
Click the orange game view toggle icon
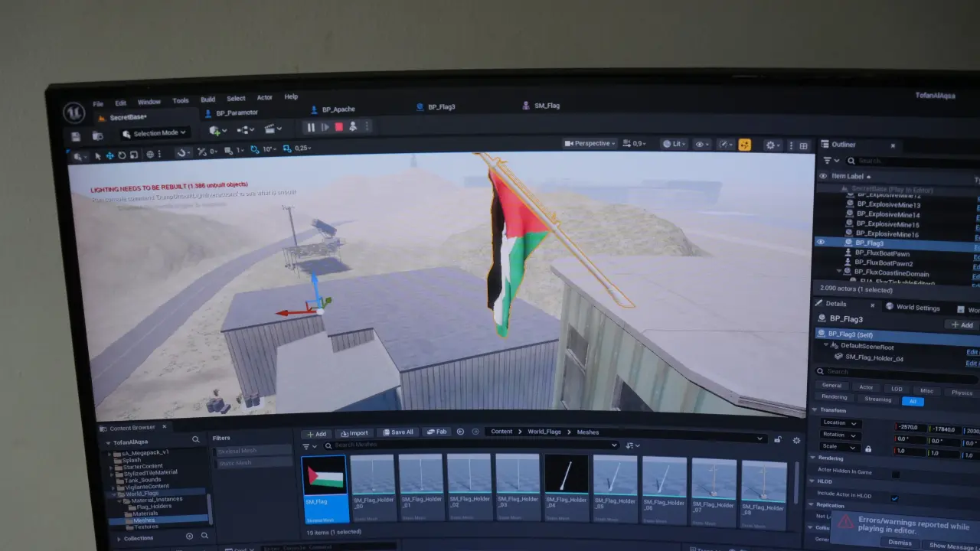click(744, 145)
